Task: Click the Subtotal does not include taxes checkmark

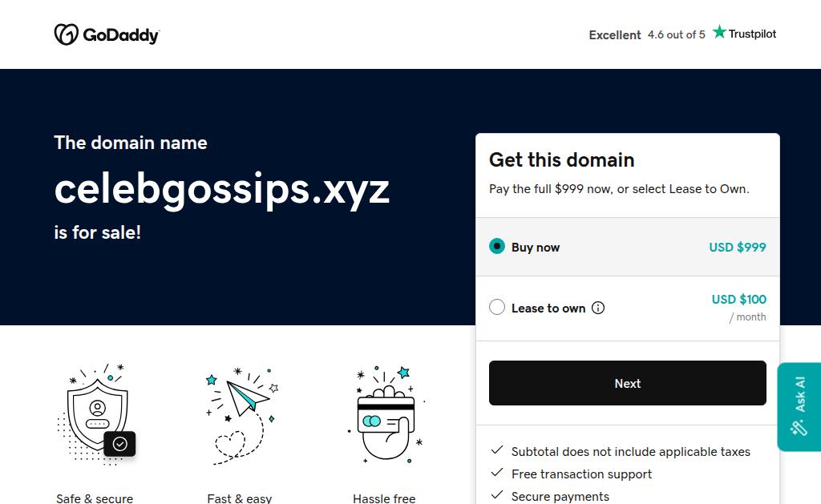Action: click(497, 450)
